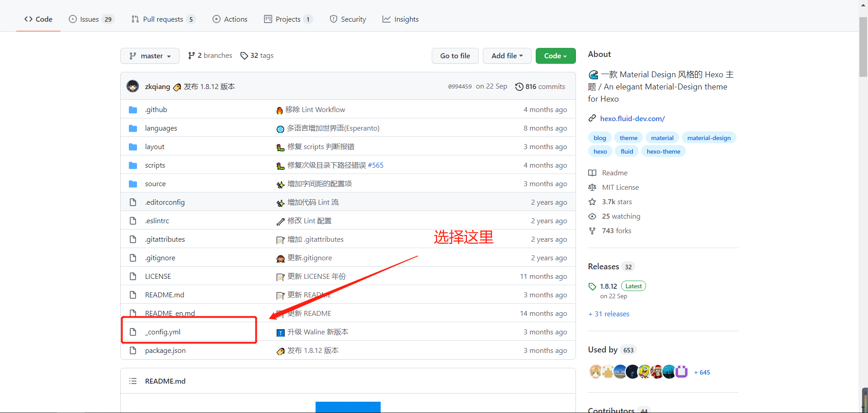Show the + 645 dependents link

702,372
